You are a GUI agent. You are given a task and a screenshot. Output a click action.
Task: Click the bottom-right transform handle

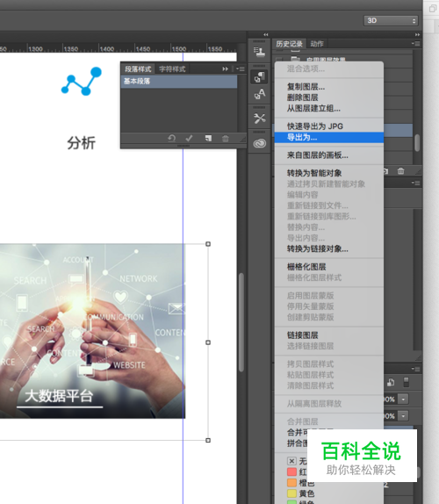click(x=208, y=441)
